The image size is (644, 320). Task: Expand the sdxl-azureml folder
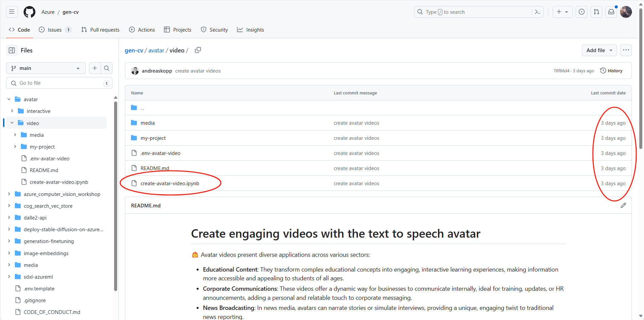pos(9,277)
